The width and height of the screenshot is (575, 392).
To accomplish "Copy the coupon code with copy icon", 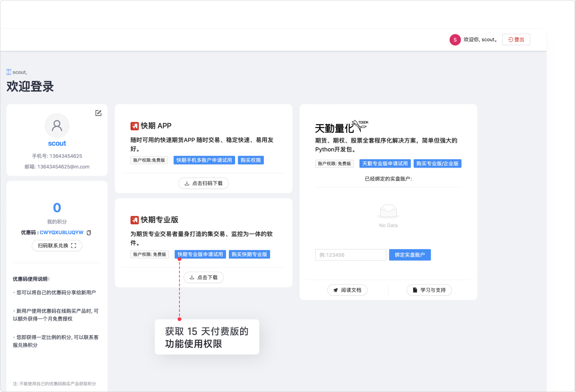I will (89, 233).
